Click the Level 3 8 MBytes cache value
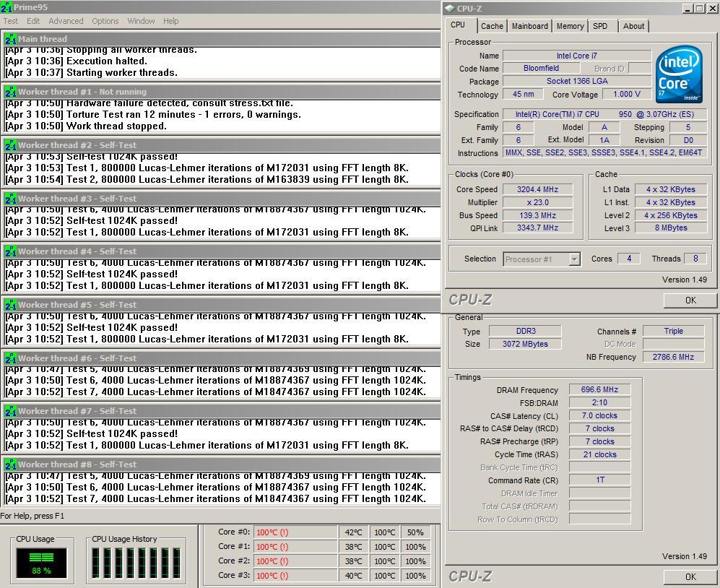Image resolution: width=720 pixels, height=588 pixels. 671,228
